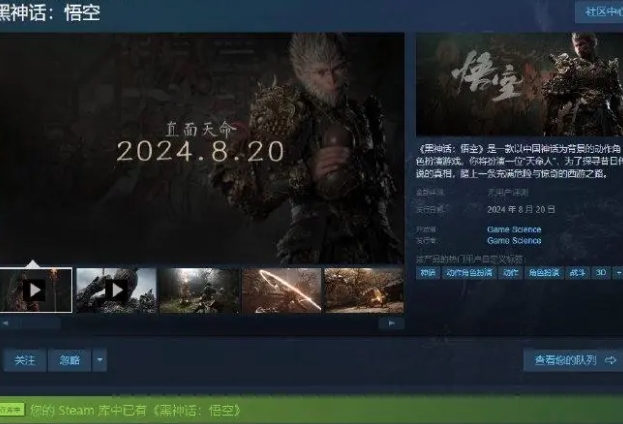Click the 在库中 in-library badge
The height and width of the screenshot is (424, 623).
(x=12, y=409)
